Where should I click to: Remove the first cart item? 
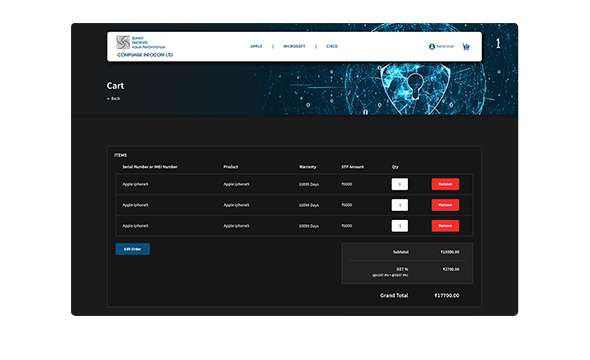[445, 184]
